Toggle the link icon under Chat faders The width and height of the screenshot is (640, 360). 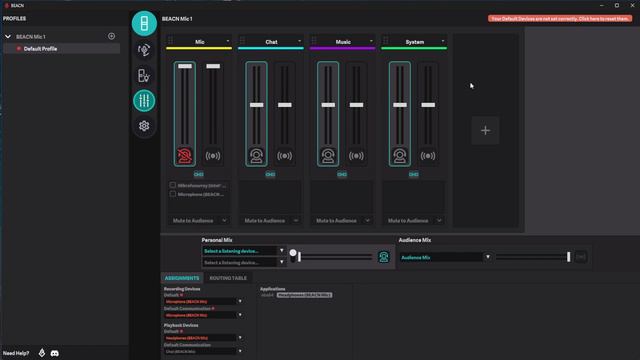click(x=270, y=174)
